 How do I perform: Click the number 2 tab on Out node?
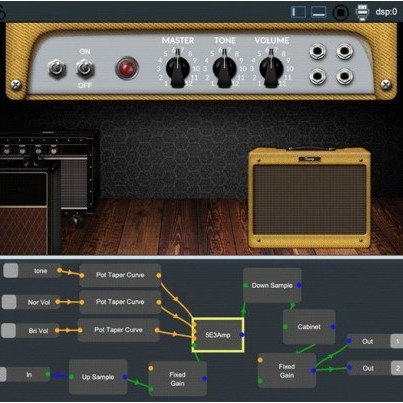(397, 368)
